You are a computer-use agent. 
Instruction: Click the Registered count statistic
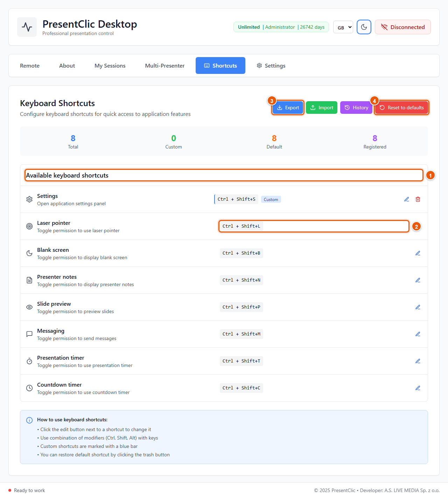point(375,142)
